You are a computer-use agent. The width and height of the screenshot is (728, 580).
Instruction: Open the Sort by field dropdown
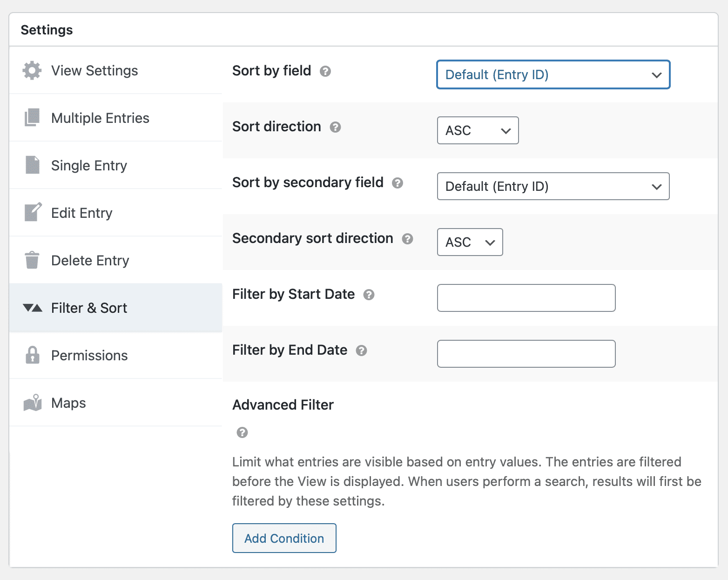553,74
